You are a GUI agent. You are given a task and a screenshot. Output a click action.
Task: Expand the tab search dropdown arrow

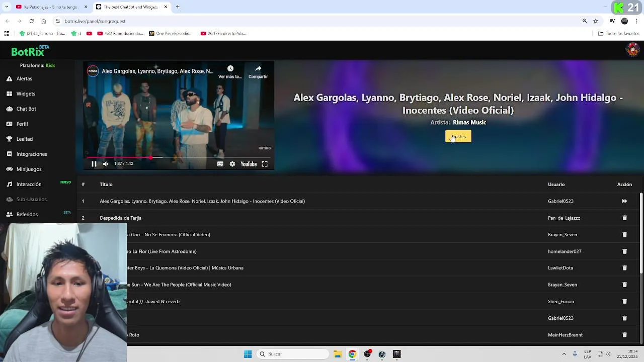7,7
